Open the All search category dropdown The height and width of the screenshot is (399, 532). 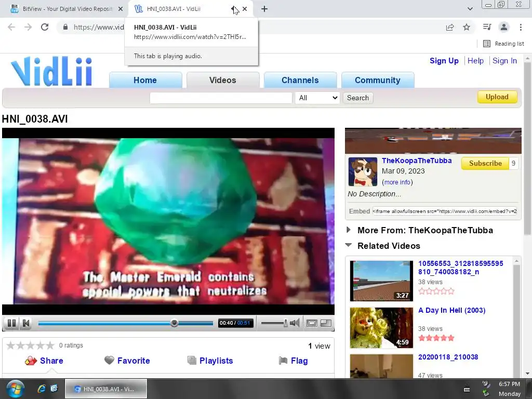coord(317,98)
